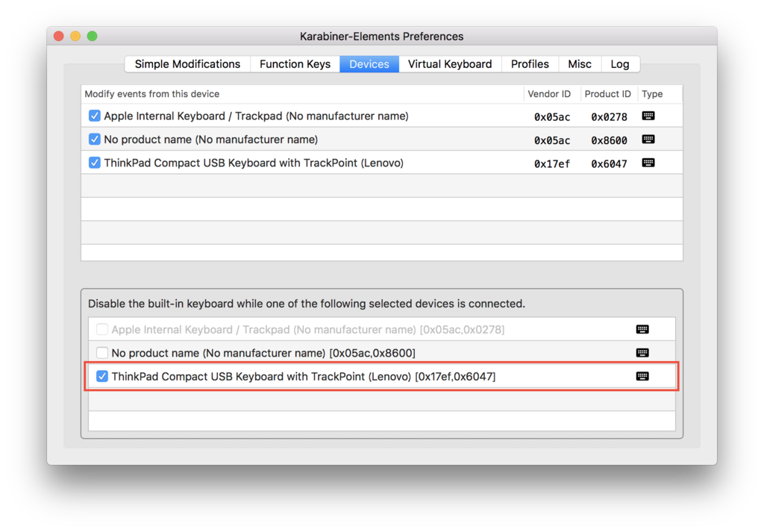This screenshot has height=532, width=764.
Task: Select 'ThinkPad Compact USB Keyboard with TrackPoint (Lenovo)' in top table
Action: 254,163
